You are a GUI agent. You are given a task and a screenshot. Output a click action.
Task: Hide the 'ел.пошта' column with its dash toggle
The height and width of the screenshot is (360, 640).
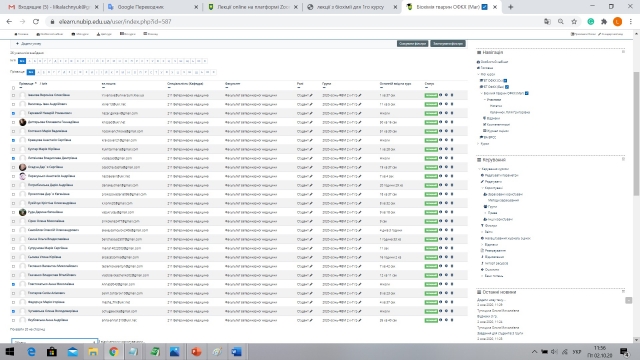click(103, 87)
